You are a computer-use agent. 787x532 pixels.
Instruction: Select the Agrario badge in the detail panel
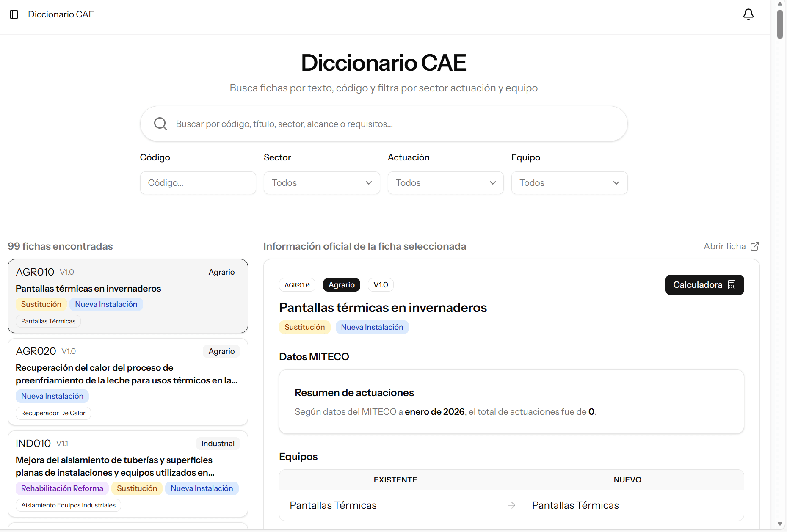pyautogui.click(x=341, y=284)
